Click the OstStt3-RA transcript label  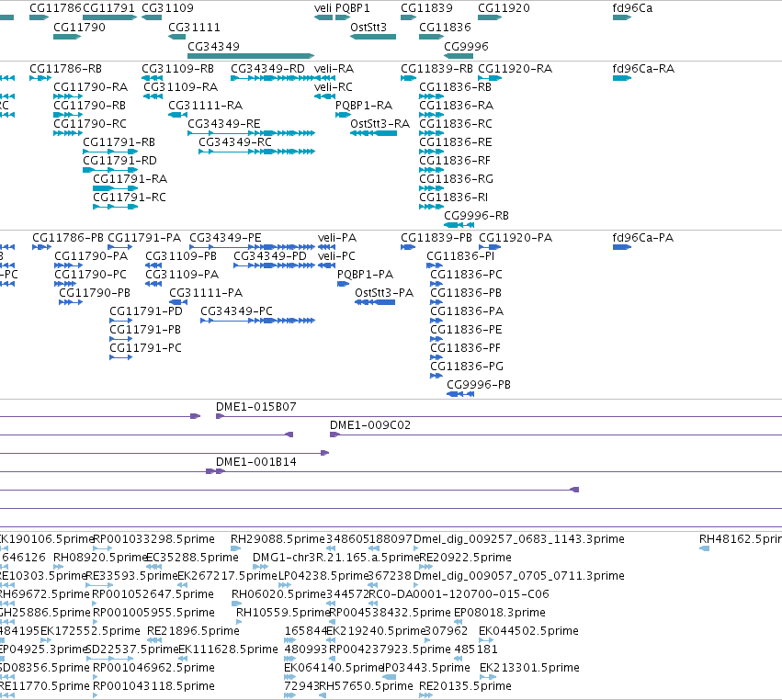[x=380, y=124]
